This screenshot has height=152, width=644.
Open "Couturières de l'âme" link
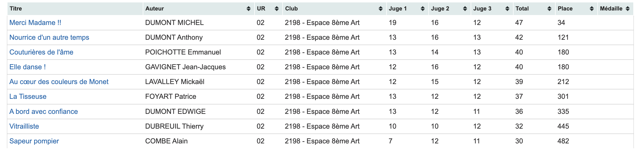41,52
